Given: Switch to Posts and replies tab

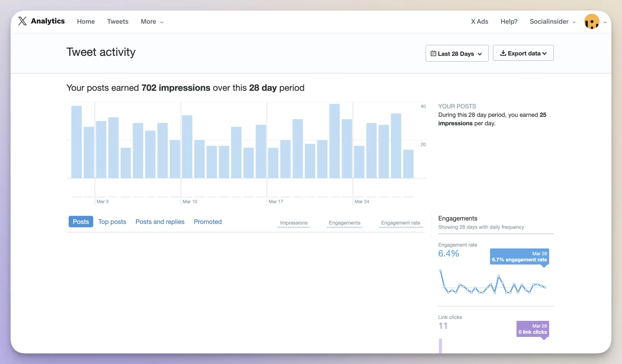Looking at the screenshot, I should 160,222.
